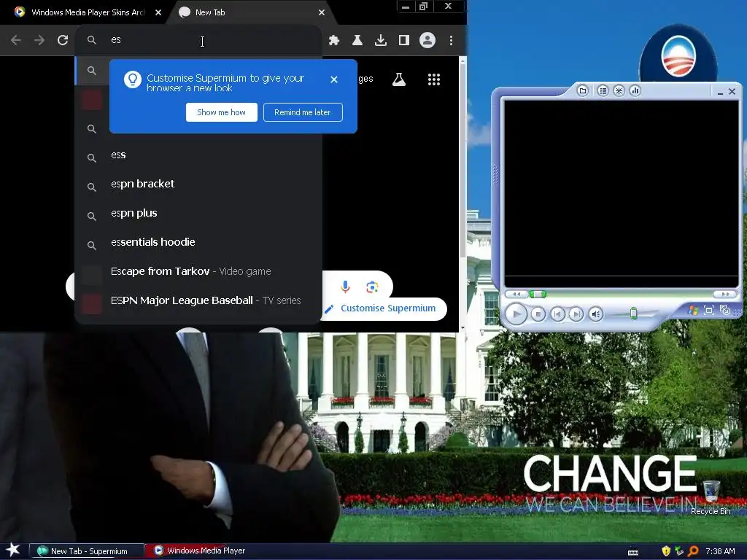Open browser Downloads icon

pos(381,41)
